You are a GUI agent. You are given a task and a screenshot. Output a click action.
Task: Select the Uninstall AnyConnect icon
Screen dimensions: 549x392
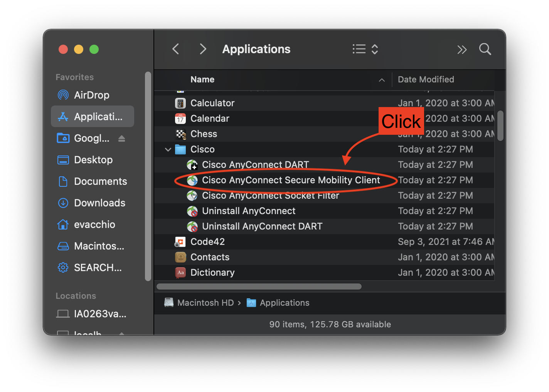pyautogui.click(x=192, y=211)
